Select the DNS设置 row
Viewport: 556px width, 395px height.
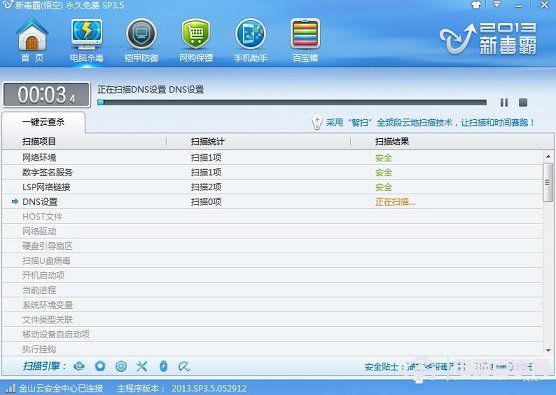272,202
